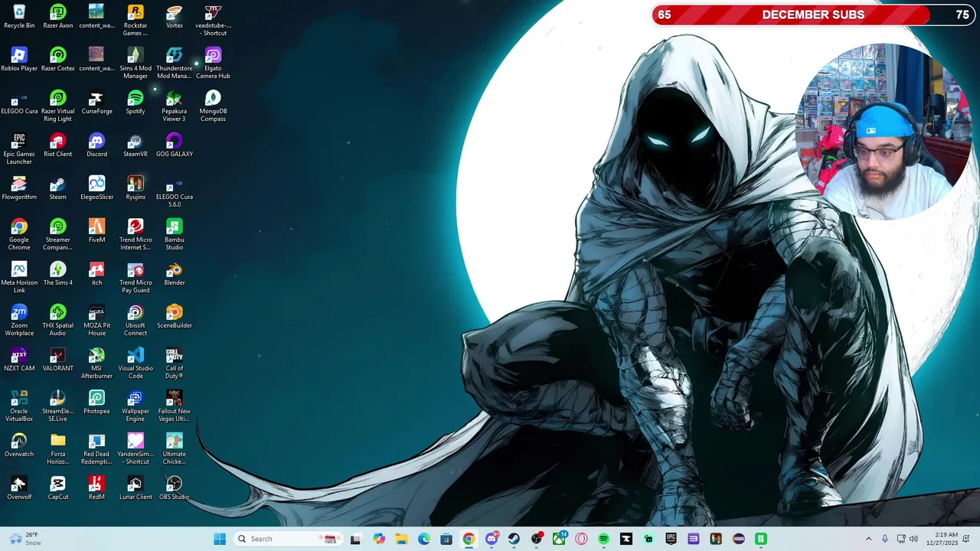Select the Ryujinx desktop icon
Image resolution: width=980 pixels, height=551 pixels.
(136, 188)
